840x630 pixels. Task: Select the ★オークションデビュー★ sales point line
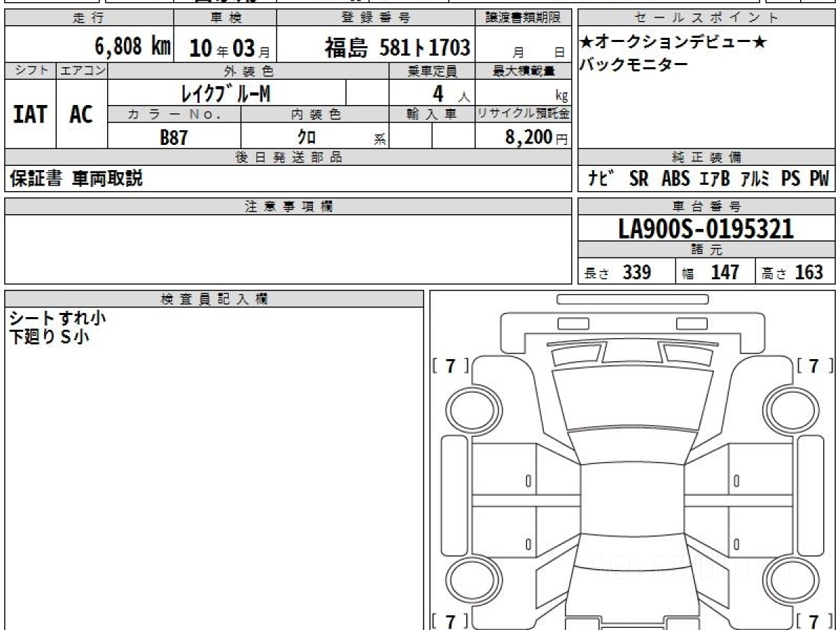pyautogui.click(x=673, y=42)
